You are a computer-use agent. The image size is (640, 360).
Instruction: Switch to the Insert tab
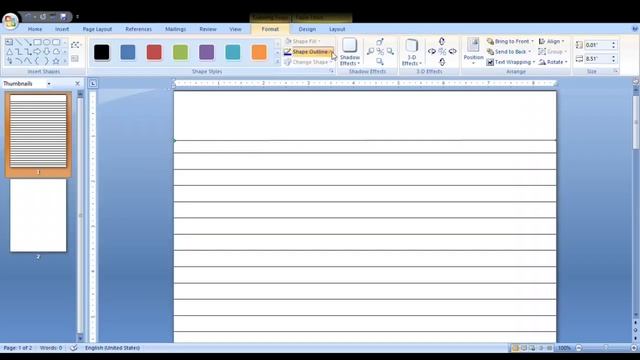(62, 29)
